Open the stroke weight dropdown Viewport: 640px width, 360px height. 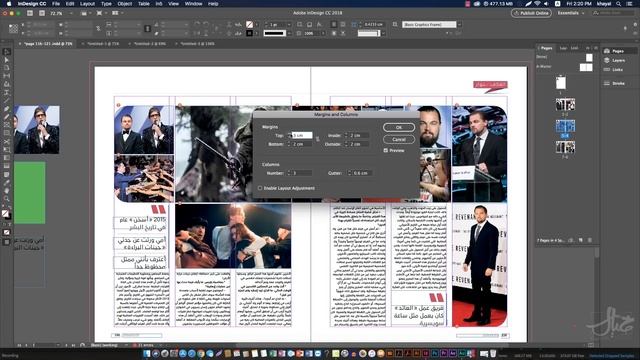[x=289, y=24]
